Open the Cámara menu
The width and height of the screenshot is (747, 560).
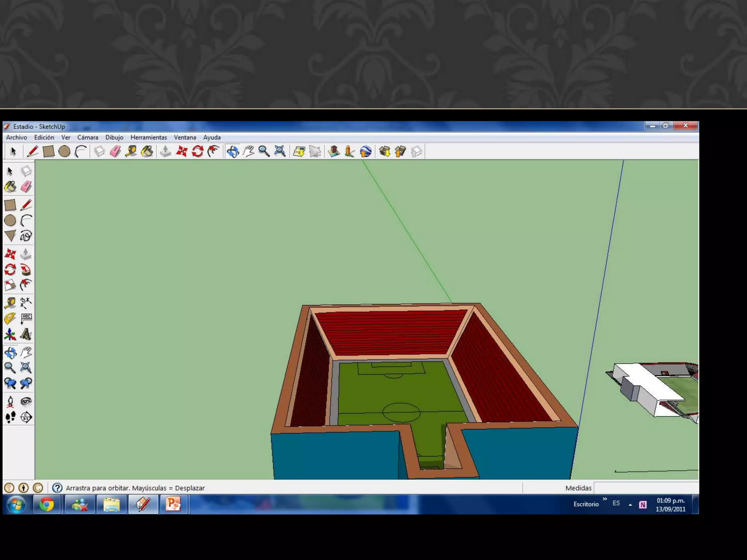pyautogui.click(x=88, y=137)
